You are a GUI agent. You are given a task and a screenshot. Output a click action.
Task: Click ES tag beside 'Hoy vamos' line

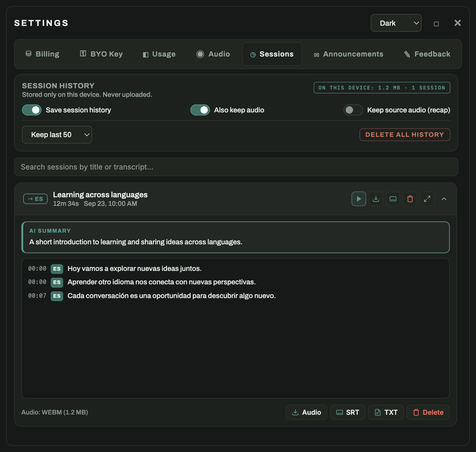coord(57,269)
